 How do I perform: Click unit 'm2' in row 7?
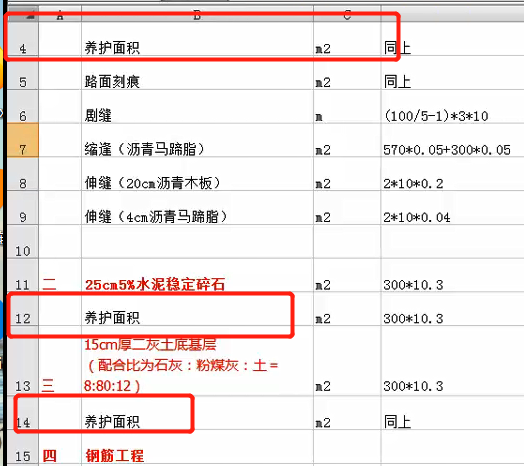pyautogui.click(x=323, y=150)
